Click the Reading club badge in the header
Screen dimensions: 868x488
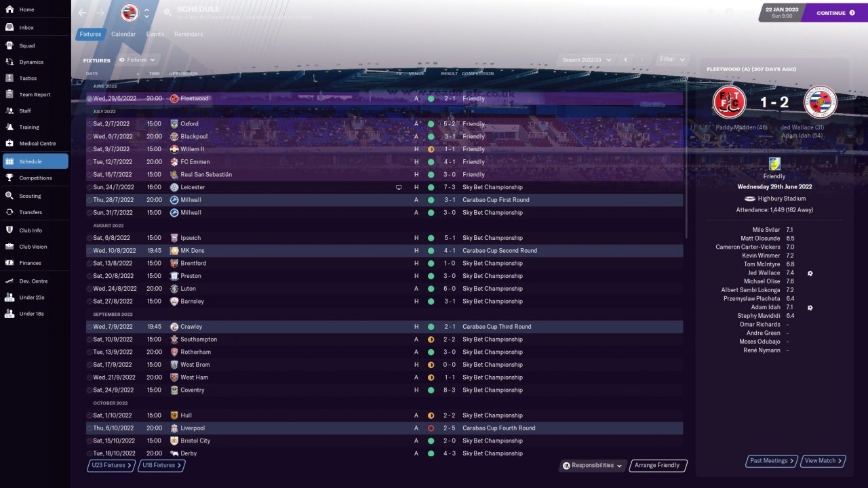[129, 13]
